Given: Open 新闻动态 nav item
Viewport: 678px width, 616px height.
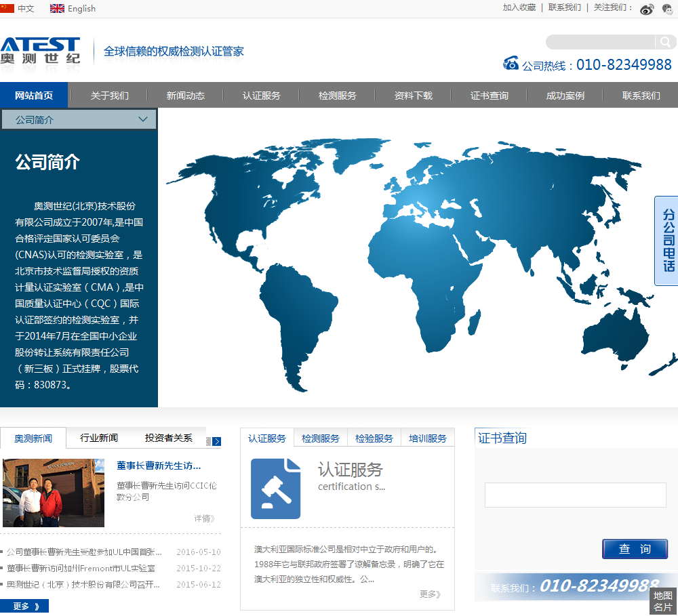Looking at the screenshot, I should coord(186,95).
